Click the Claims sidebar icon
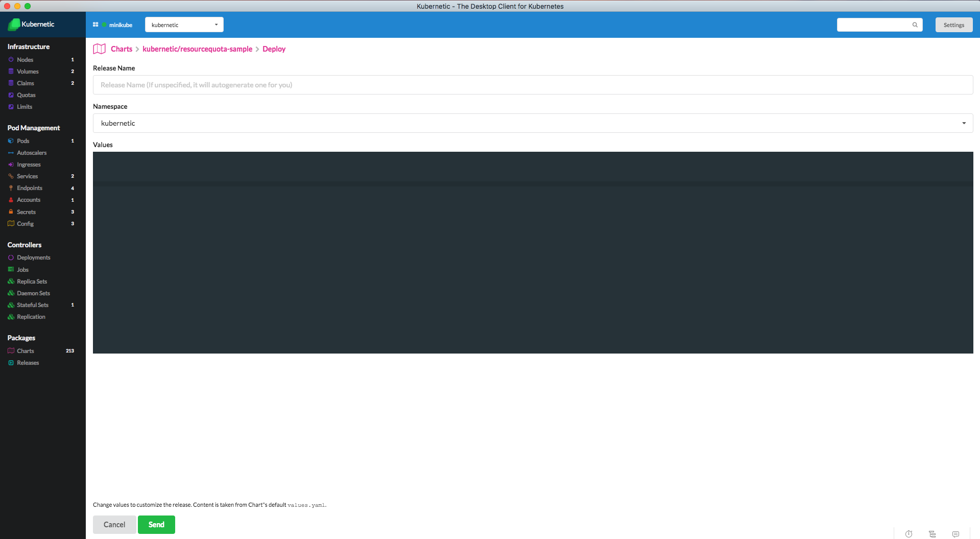 click(11, 83)
